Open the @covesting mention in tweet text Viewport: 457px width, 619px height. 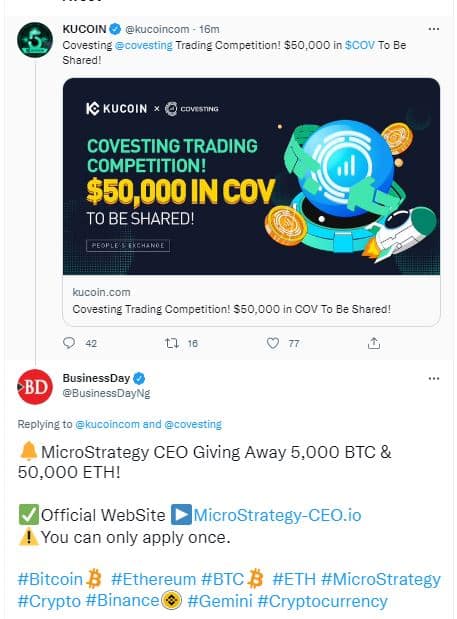144,45
